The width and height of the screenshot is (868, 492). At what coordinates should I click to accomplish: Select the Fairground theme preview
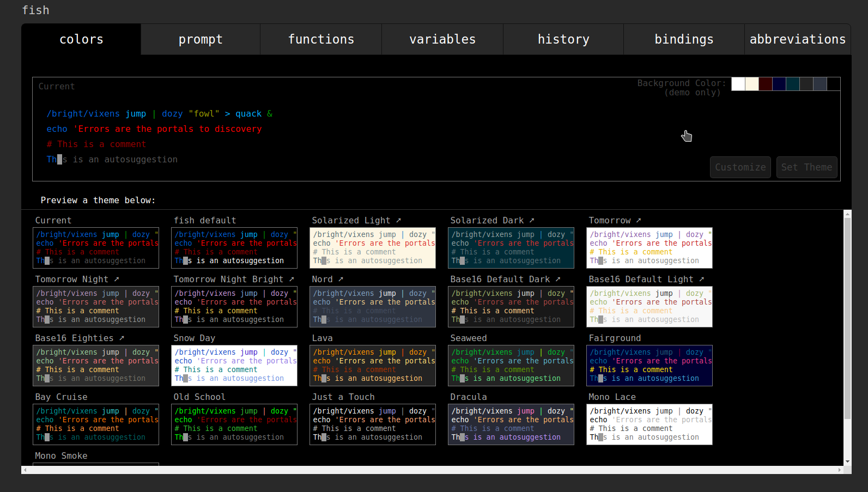point(650,366)
